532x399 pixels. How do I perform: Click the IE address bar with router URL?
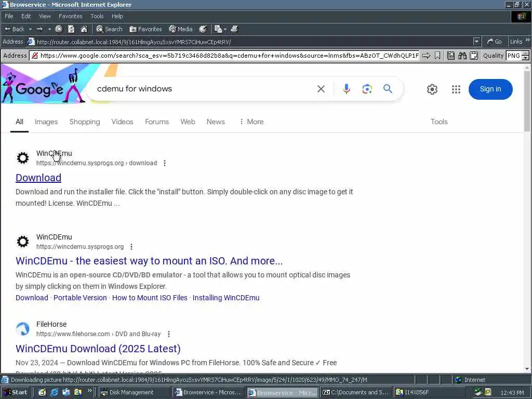coord(250,42)
